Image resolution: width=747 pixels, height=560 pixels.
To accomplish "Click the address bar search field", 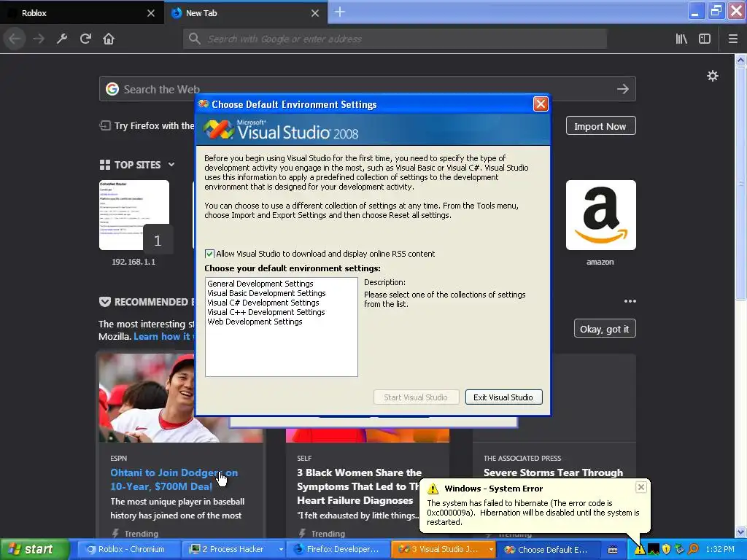I will (x=395, y=39).
